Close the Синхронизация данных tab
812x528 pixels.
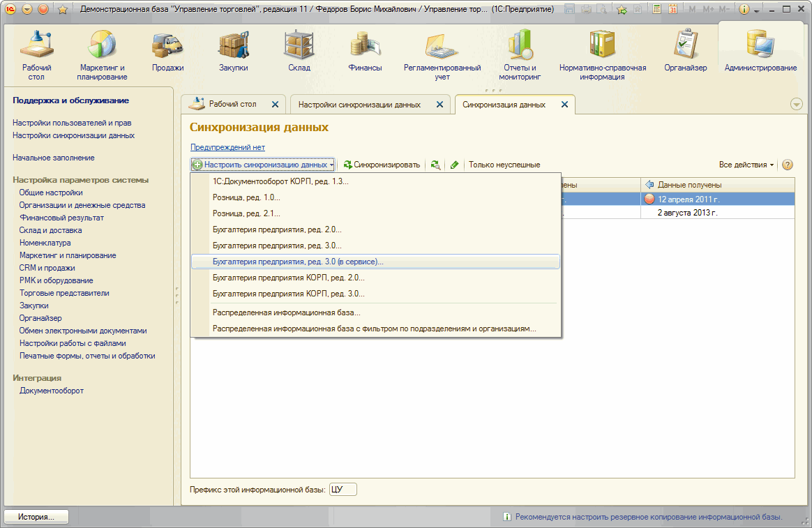click(x=564, y=105)
